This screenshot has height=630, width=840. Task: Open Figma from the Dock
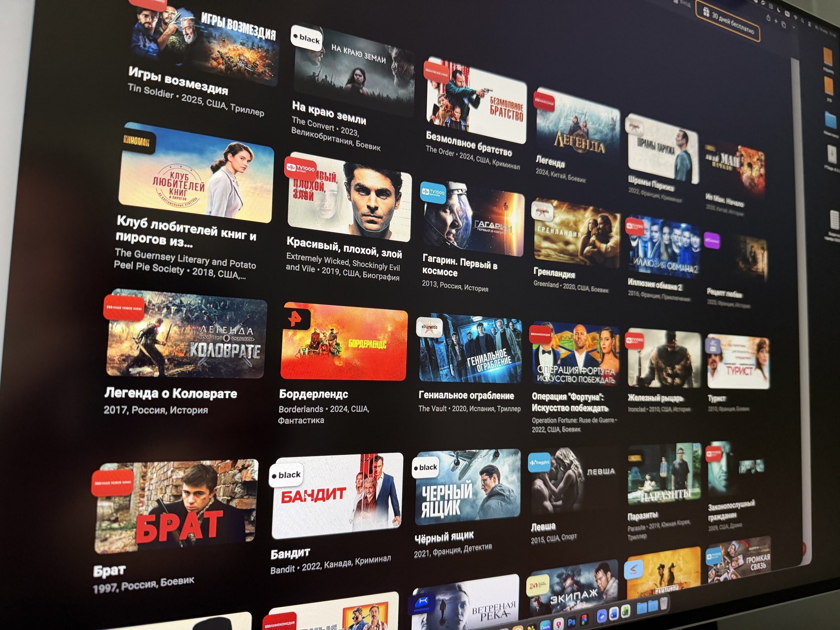point(585,620)
